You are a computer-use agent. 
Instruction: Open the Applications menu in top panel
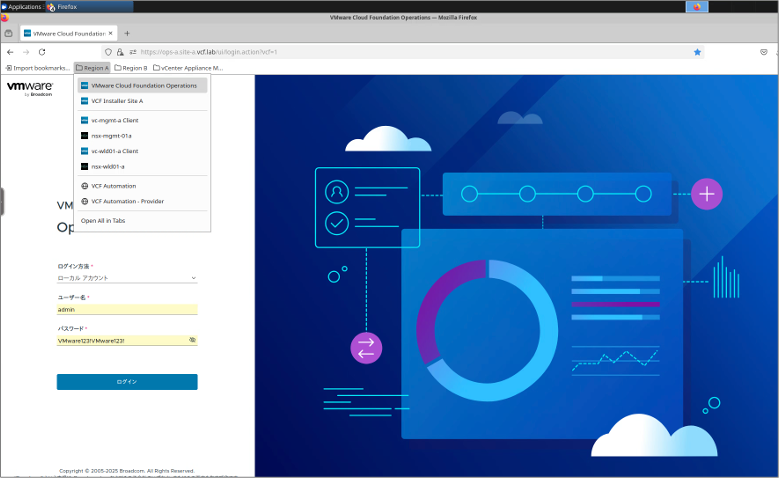pos(21,6)
